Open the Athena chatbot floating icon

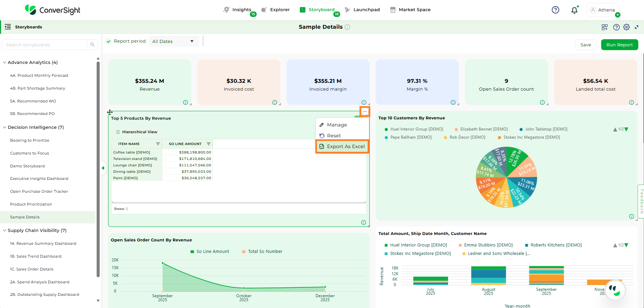pos(615,290)
